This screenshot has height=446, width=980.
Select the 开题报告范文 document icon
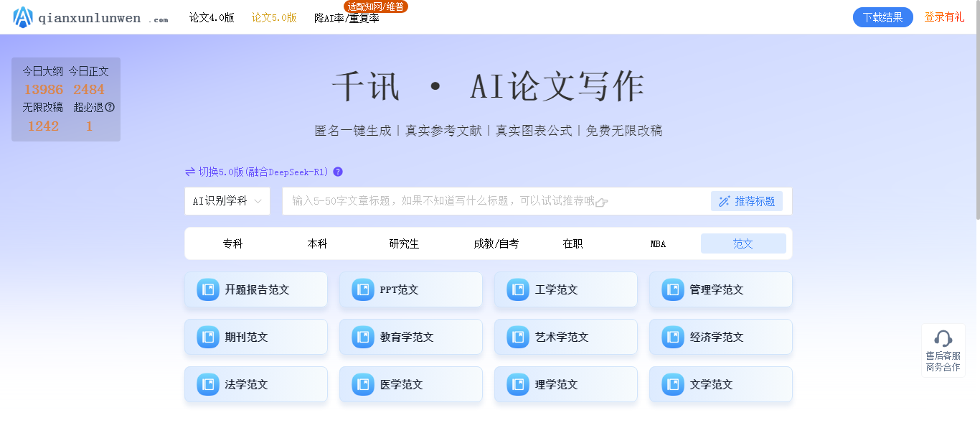point(207,289)
